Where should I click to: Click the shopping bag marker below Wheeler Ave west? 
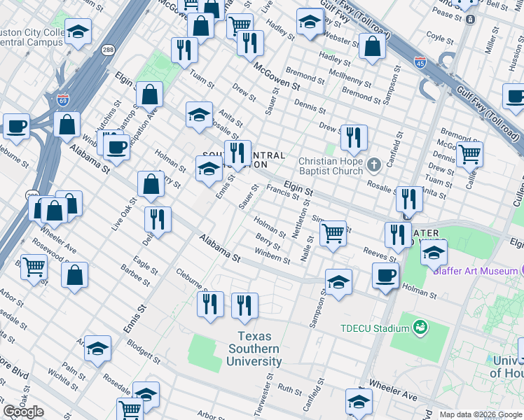point(74,276)
